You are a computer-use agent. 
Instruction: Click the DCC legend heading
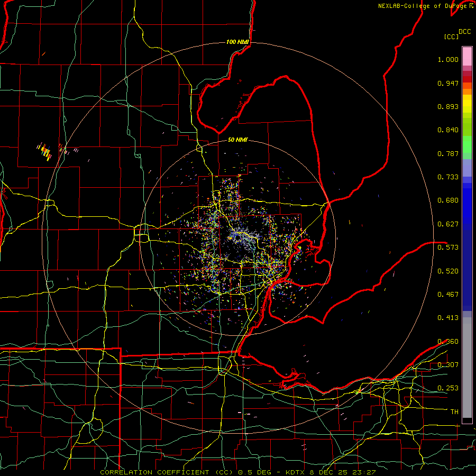click(x=464, y=32)
